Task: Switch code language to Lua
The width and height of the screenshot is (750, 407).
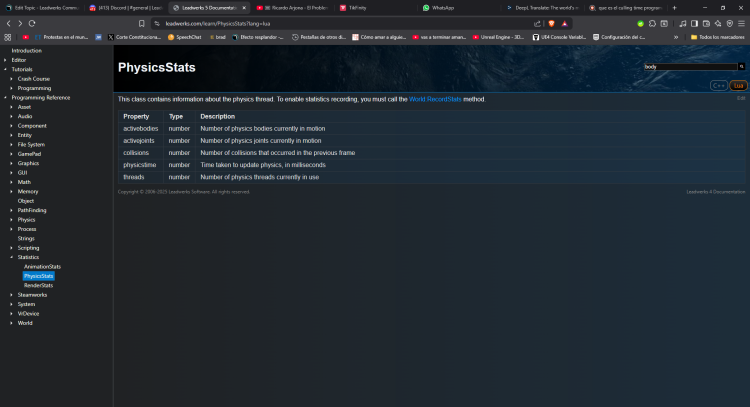Action: coord(738,86)
